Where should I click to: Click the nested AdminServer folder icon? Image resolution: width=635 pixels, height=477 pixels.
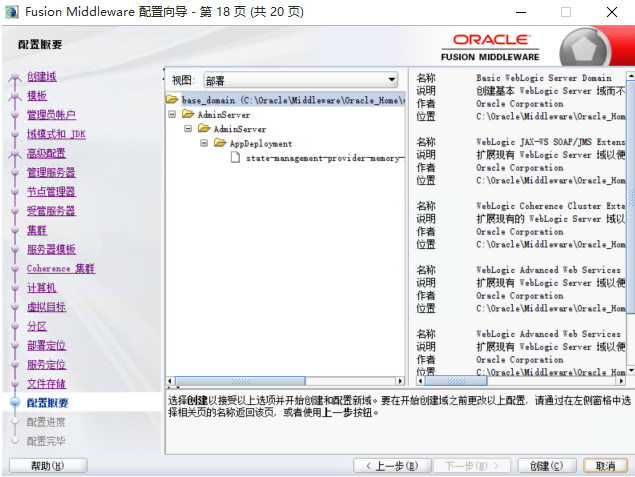[x=204, y=128]
